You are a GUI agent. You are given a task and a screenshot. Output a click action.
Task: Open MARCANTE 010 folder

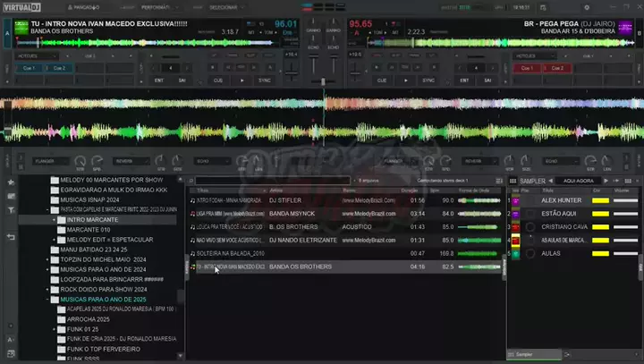click(x=89, y=230)
